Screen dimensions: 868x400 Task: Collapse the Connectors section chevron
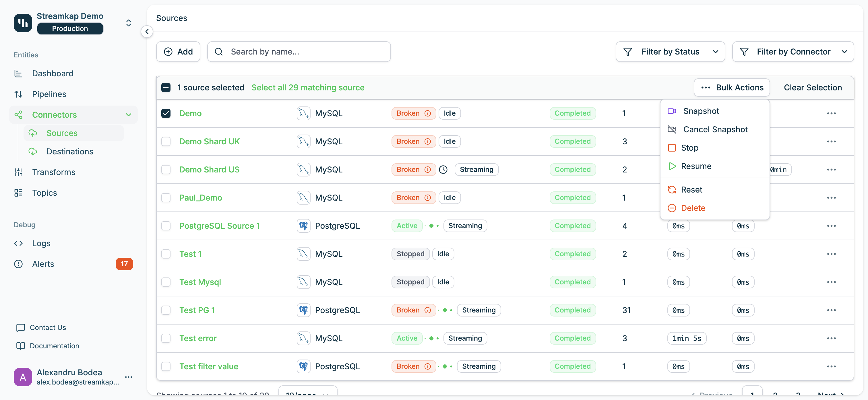(128, 114)
